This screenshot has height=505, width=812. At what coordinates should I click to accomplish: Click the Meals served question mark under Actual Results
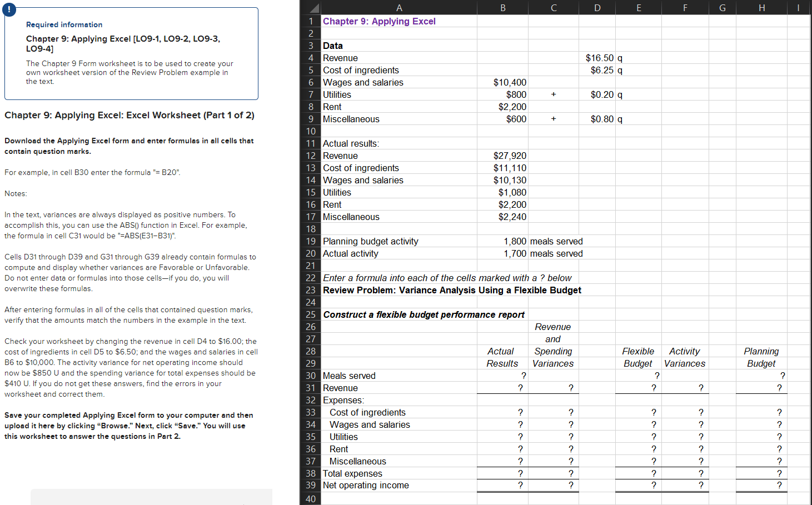[x=522, y=376]
